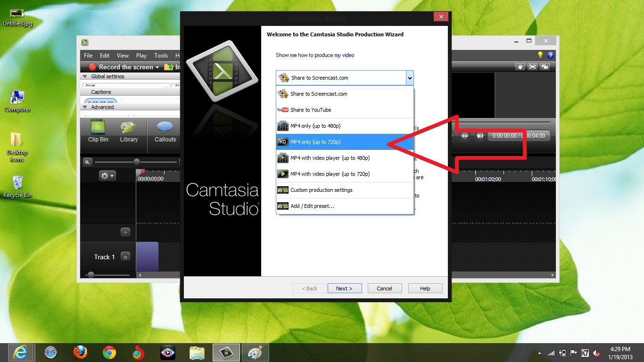Viewport: 644px width, 362px height.
Task: Open Show me how to produce my video link
Action: coord(315,55)
